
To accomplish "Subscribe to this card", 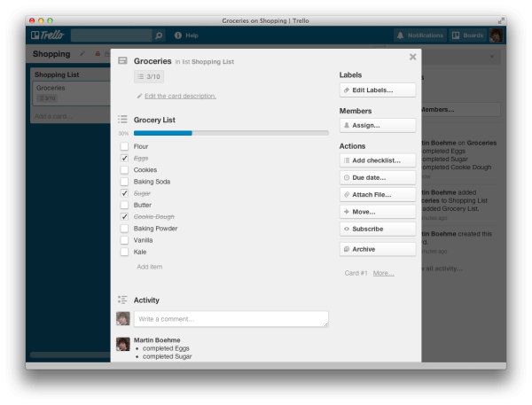I will click(x=378, y=229).
